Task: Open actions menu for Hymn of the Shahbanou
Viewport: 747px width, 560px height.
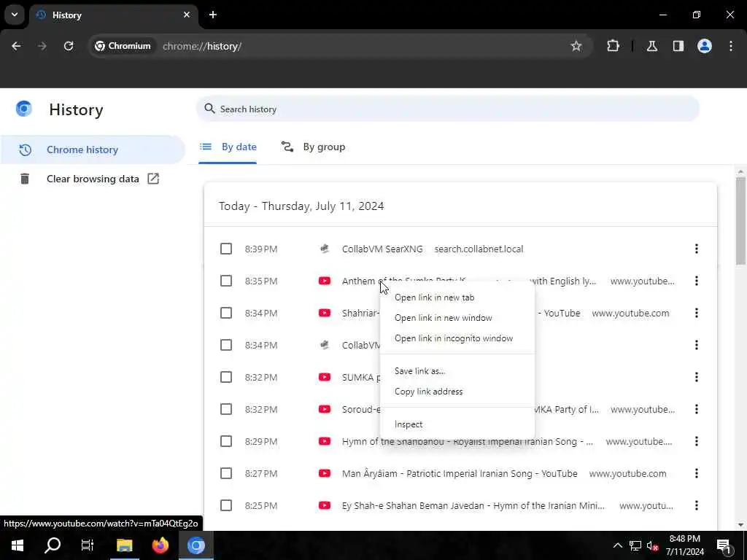Action: click(x=696, y=441)
